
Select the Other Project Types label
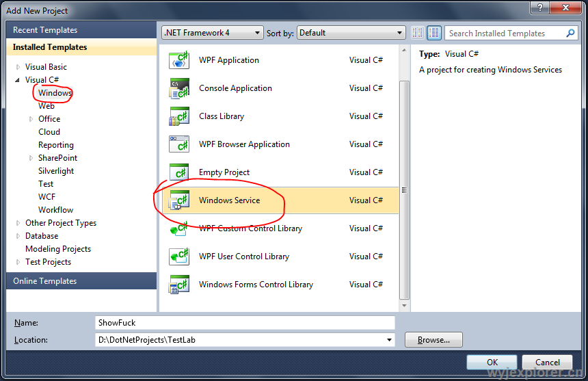(61, 223)
